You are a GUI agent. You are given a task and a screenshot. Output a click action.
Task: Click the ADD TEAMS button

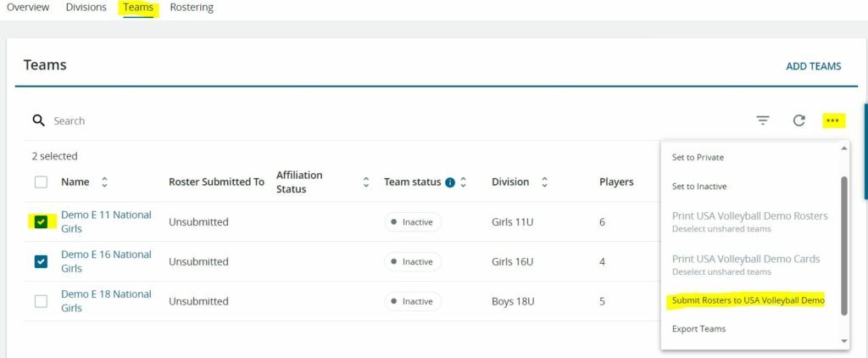(x=813, y=66)
